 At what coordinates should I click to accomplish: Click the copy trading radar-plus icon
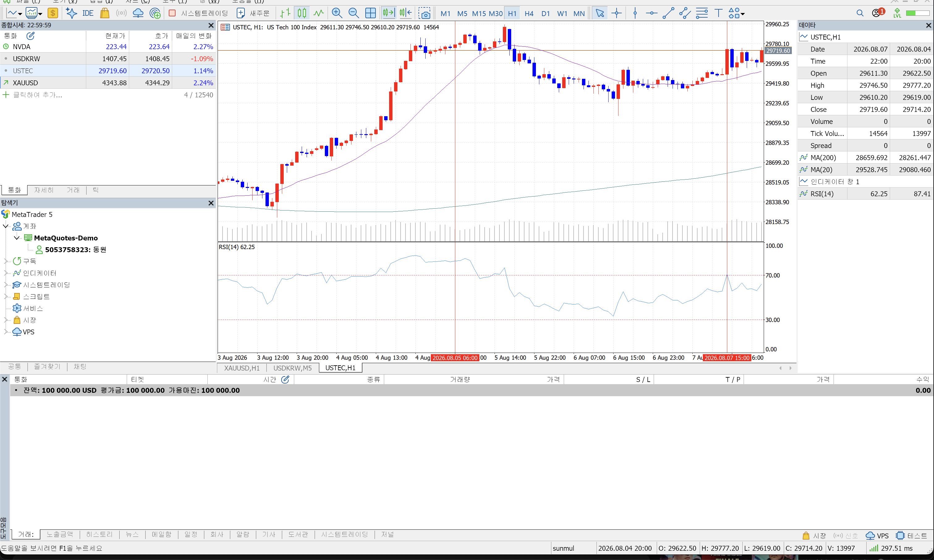pyautogui.click(x=155, y=13)
